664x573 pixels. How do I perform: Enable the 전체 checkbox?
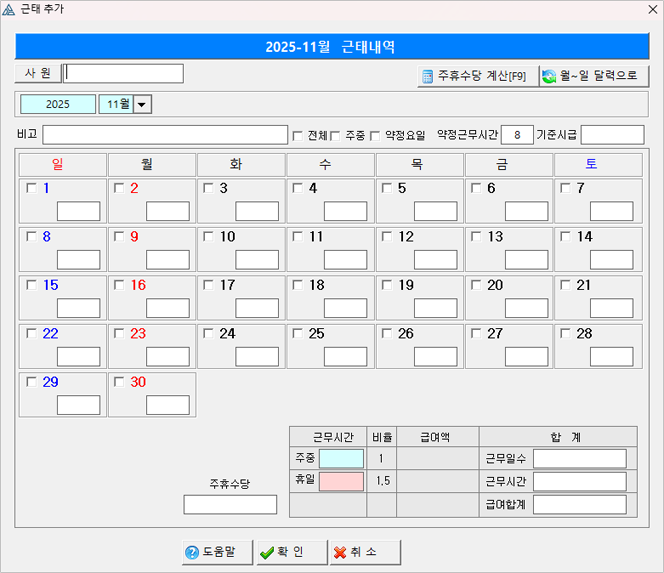298,136
